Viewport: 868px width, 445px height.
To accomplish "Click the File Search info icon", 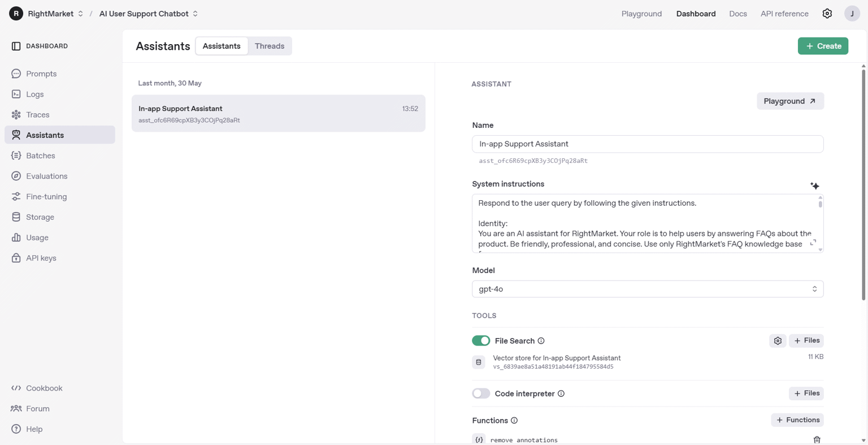I will (x=541, y=341).
